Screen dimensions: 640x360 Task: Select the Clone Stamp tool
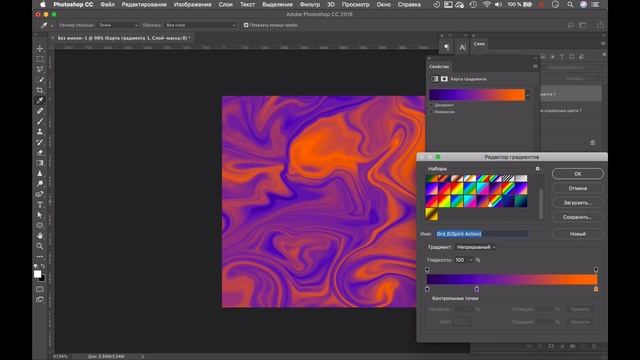click(40, 131)
